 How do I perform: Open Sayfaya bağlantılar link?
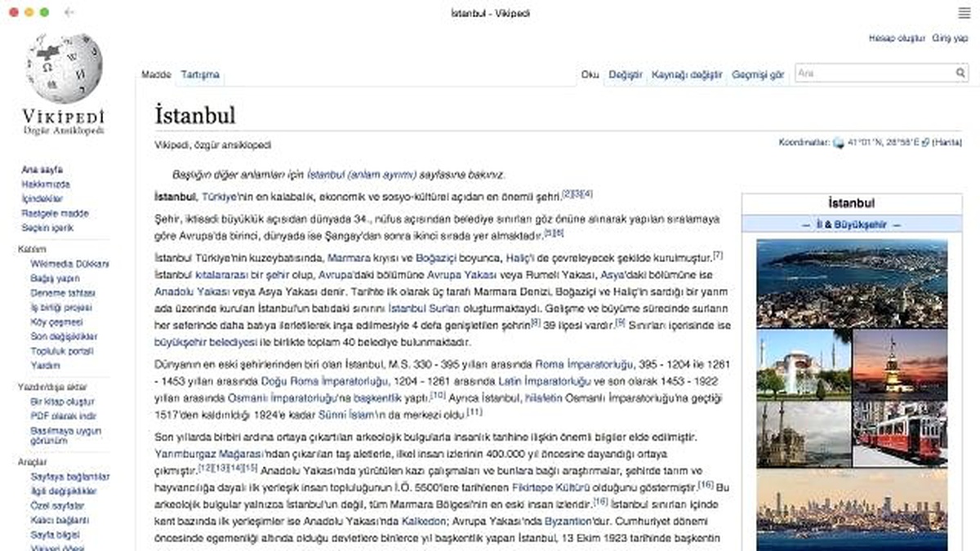pyautogui.click(x=70, y=477)
